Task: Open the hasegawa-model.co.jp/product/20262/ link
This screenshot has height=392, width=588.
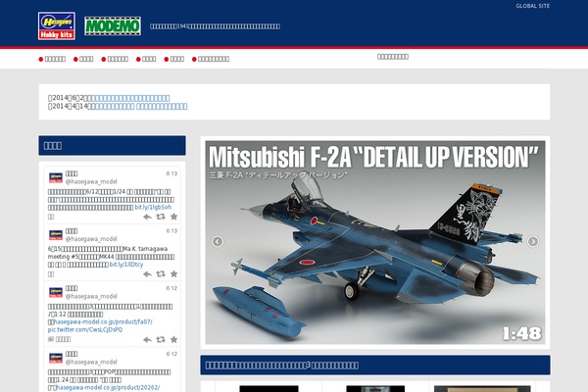Action: point(108,387)
